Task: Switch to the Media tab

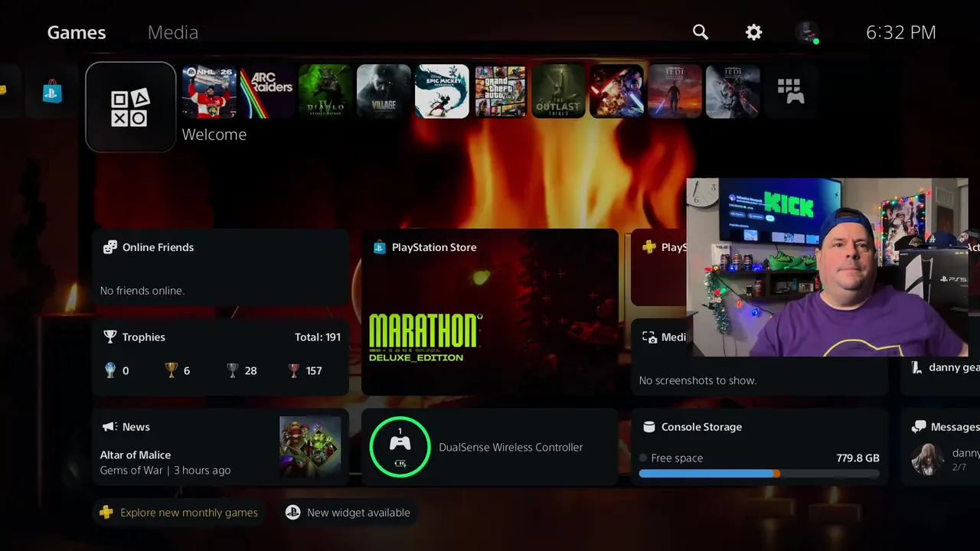Action: (172, 32)
